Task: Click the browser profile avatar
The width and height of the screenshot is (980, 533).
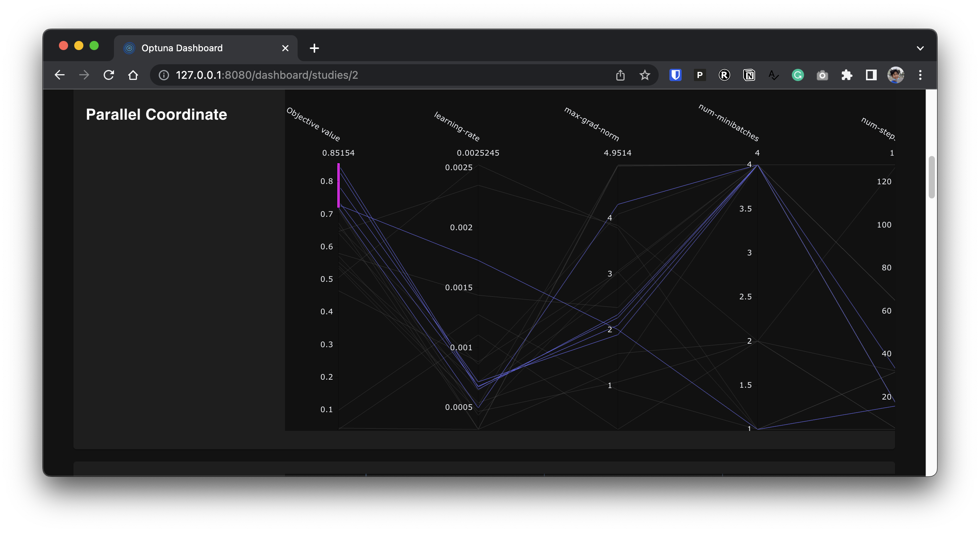Action: click(896, 75)
